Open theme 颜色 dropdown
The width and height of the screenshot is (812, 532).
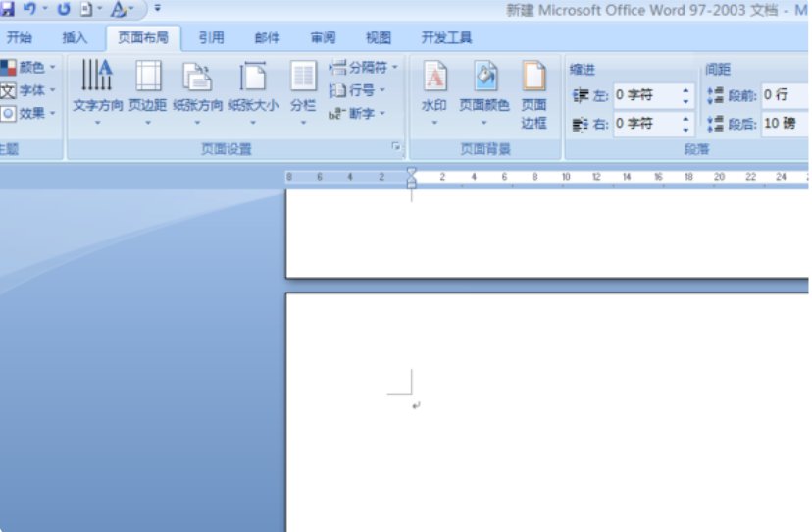tap(28, 67)
